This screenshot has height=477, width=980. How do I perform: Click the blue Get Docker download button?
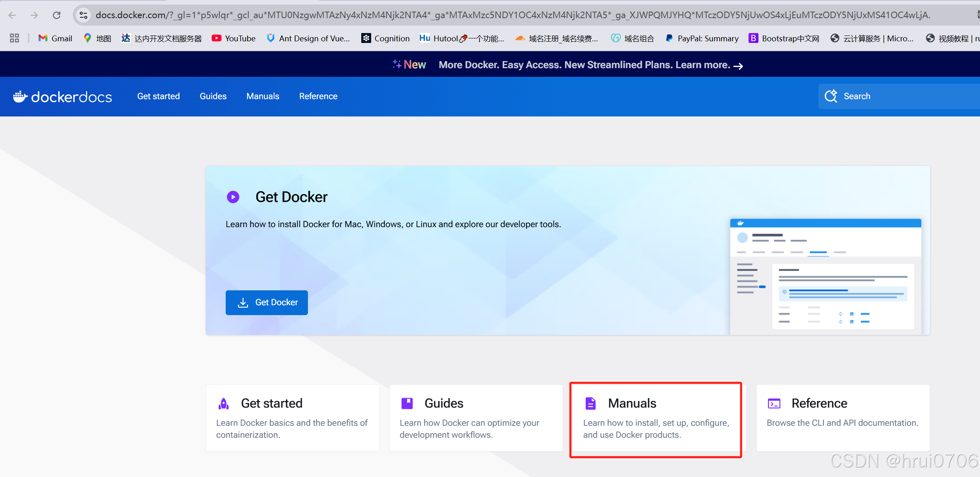point(267,303)
